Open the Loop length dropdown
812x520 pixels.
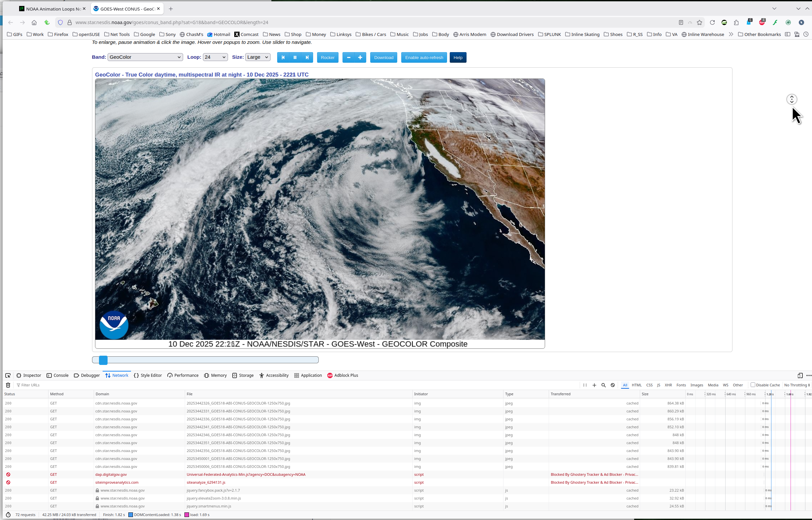[215, 57]
